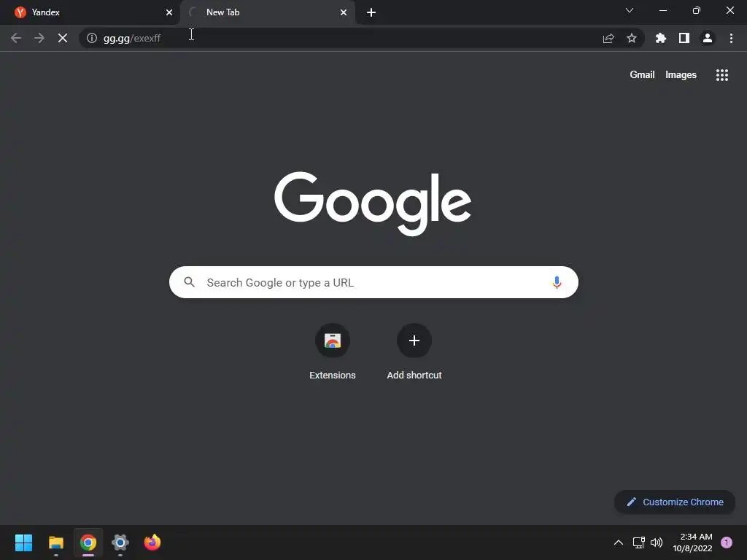Image resolution: width=747 pixels, height=560 pixels.
Task: Bookmark this tab with the star icon
Action: tap(632, 38)
